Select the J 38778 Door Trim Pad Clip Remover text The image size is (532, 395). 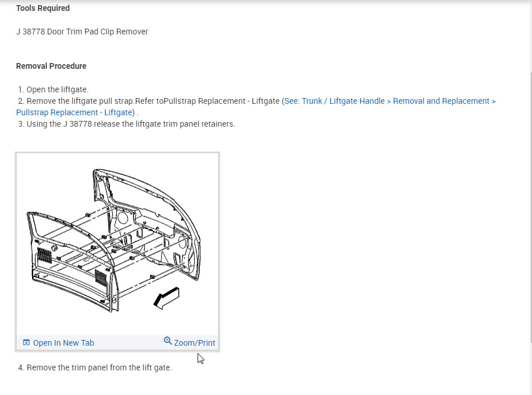pyautogui.click(x=82, y=32)
